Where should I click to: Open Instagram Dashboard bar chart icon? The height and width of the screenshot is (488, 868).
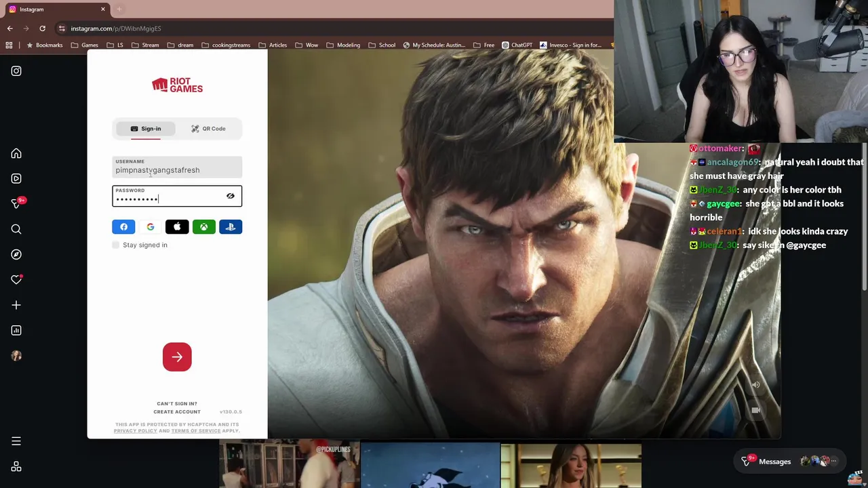pos(16,331)
